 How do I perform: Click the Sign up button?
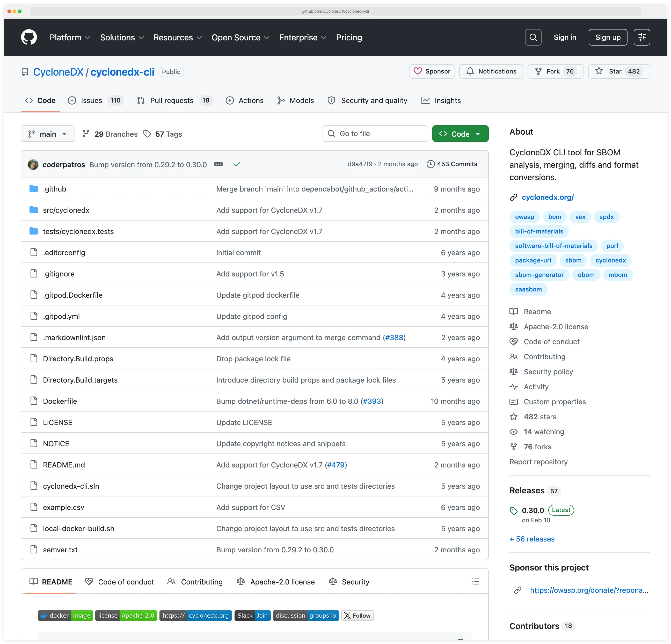[x=608, y=37]
